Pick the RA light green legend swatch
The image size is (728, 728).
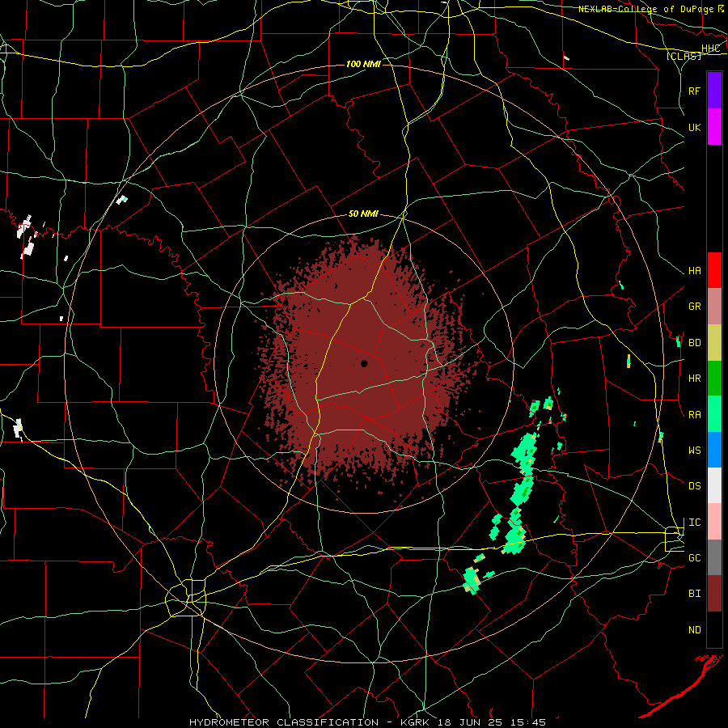coord(714,414)
